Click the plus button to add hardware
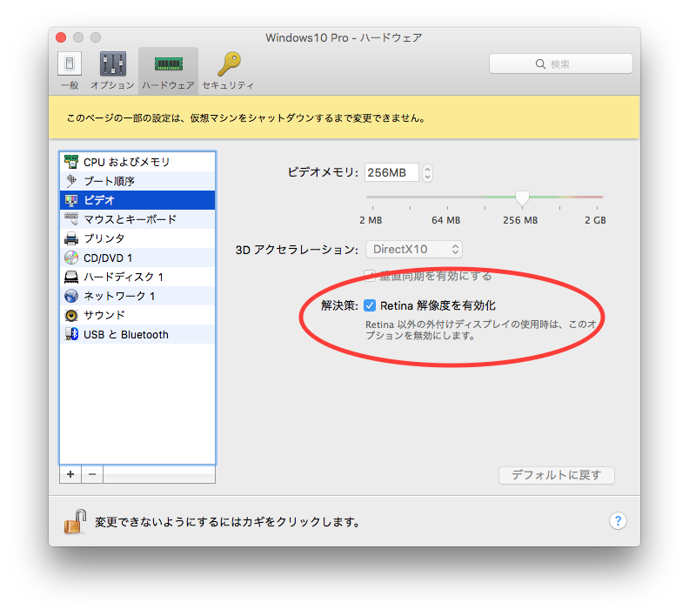This screenshot has height=616, width=689. point(70,474)
